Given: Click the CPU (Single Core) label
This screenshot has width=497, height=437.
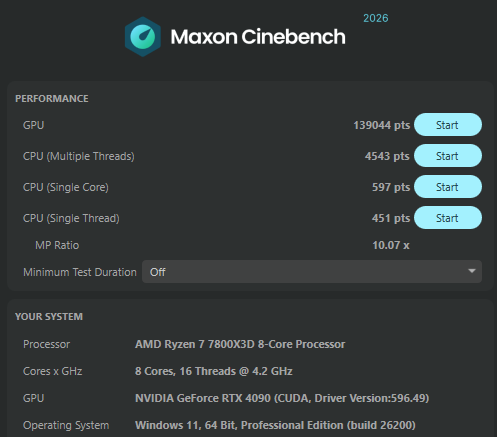Looking at the screenshot, I should pyautogui.click(x=66, y=187).
